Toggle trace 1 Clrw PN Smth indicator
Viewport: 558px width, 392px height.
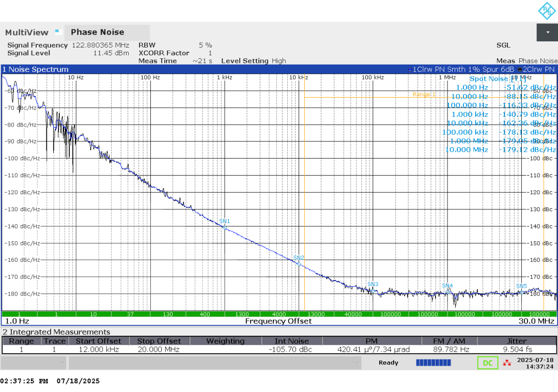(461, 69)
